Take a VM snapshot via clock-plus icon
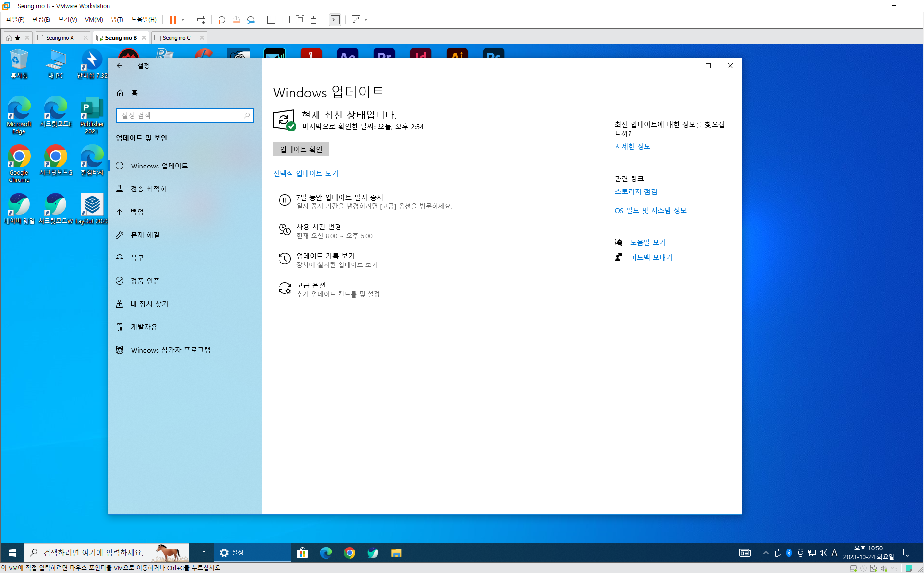The height and width of the screenshot is (573, 924). click(221, 20)
